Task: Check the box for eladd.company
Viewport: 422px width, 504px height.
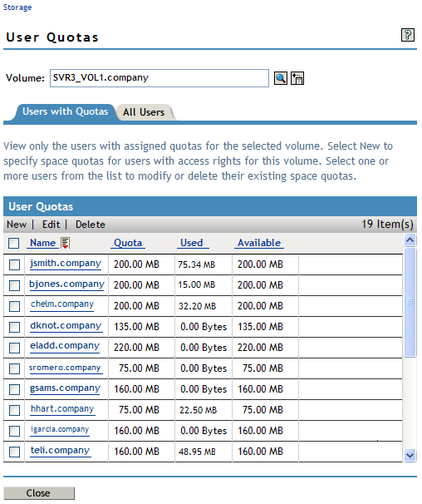Action: coord(14,348)
